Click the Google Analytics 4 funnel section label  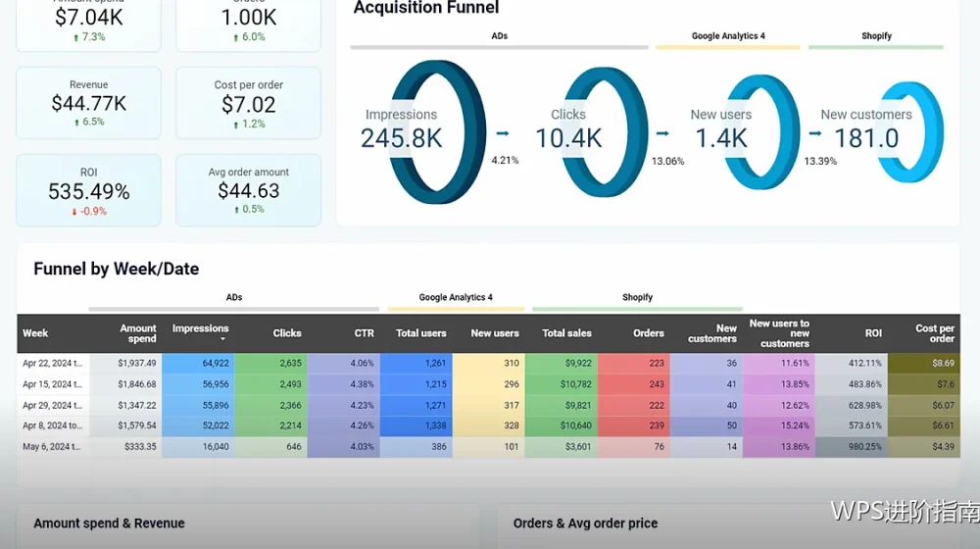click(x=728, y=36)
